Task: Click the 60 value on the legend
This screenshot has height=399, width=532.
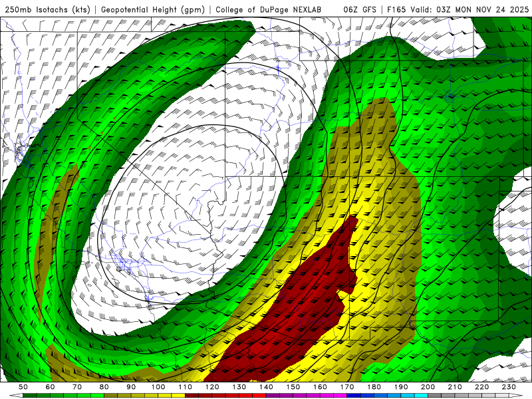Action: click(x=51, y=387)
